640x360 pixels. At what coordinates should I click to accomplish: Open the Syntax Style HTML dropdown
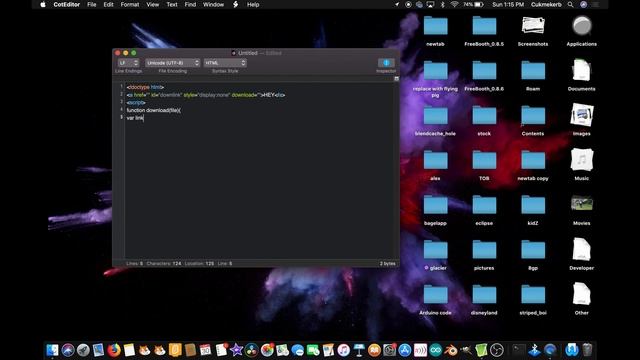pos(225,63)
